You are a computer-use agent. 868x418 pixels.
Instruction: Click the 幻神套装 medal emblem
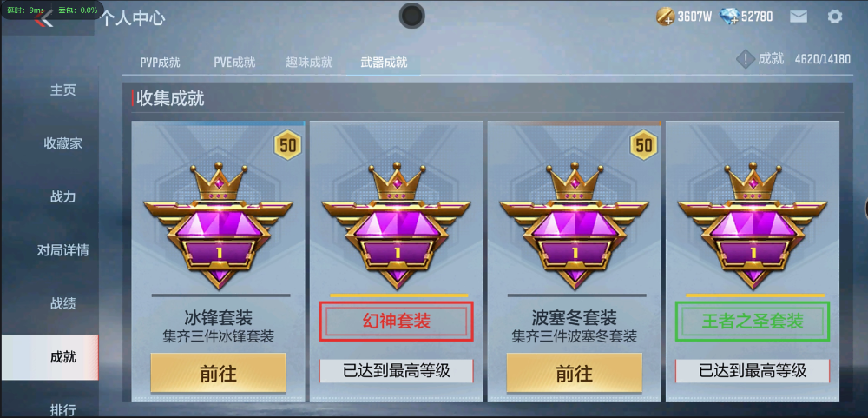[x=397, y=226]
